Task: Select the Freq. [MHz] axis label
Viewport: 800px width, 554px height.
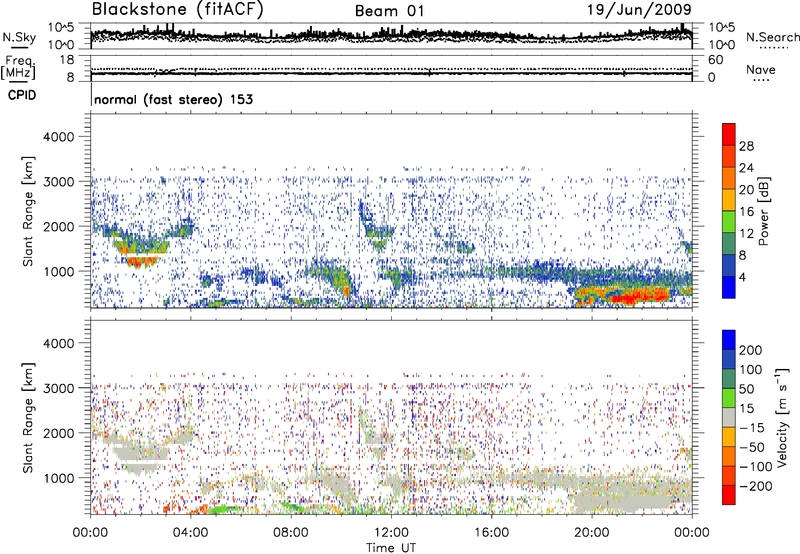Action: click(18, 68)
